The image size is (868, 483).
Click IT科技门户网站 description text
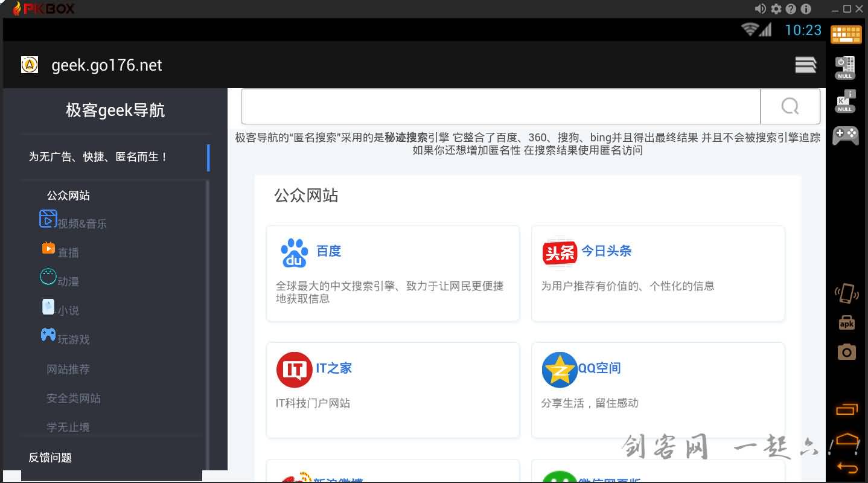(313, 403)
